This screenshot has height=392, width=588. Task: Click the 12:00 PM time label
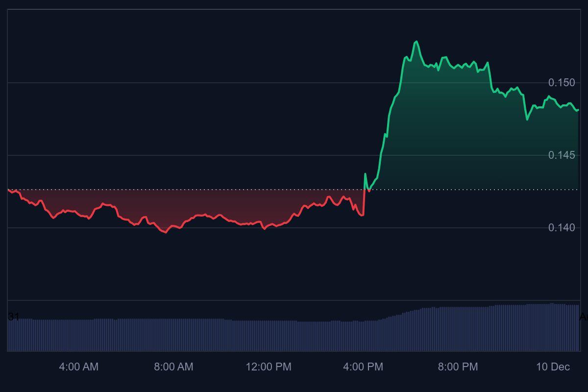coord(269,367)
